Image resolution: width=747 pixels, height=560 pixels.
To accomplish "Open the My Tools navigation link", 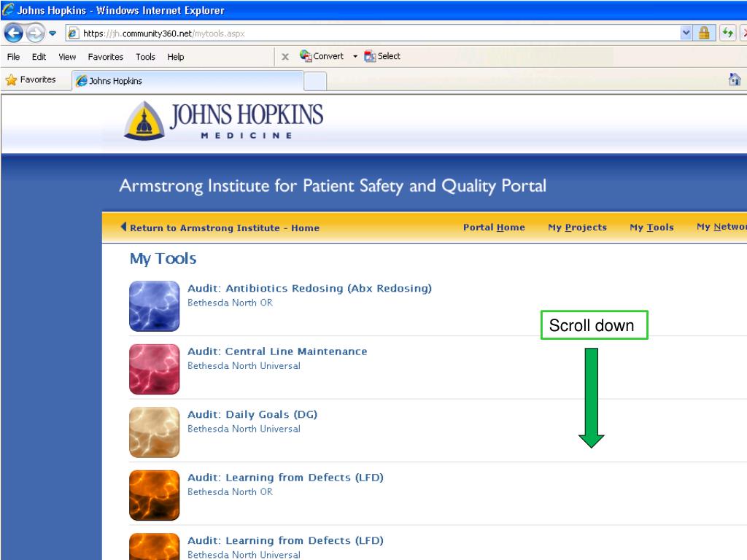I will [651, 227].
